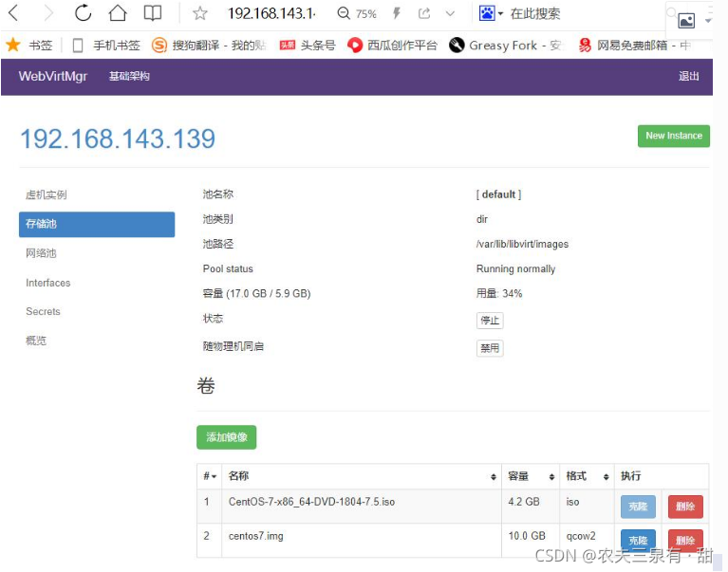
Task: Open Baidu search engine selector
Action: click(491, 13)
